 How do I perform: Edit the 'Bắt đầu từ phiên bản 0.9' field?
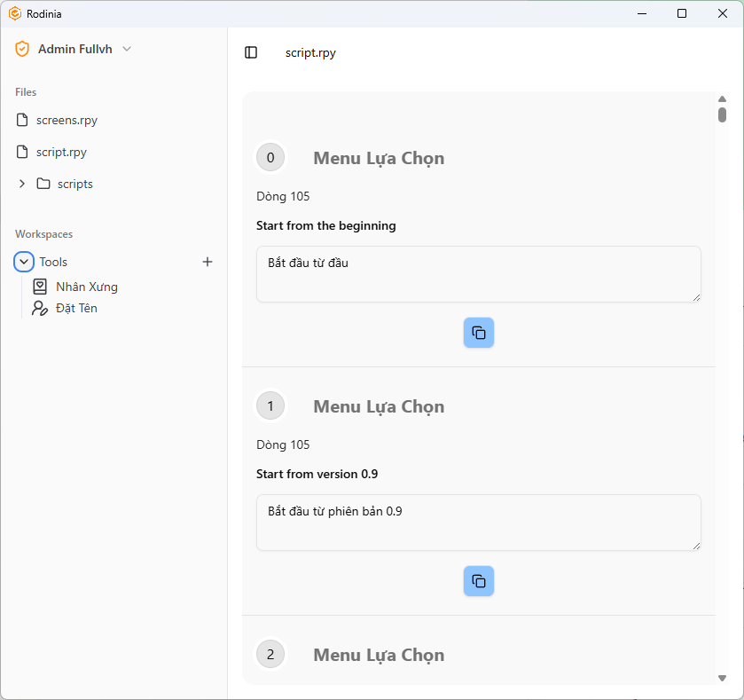coord(478,523)
